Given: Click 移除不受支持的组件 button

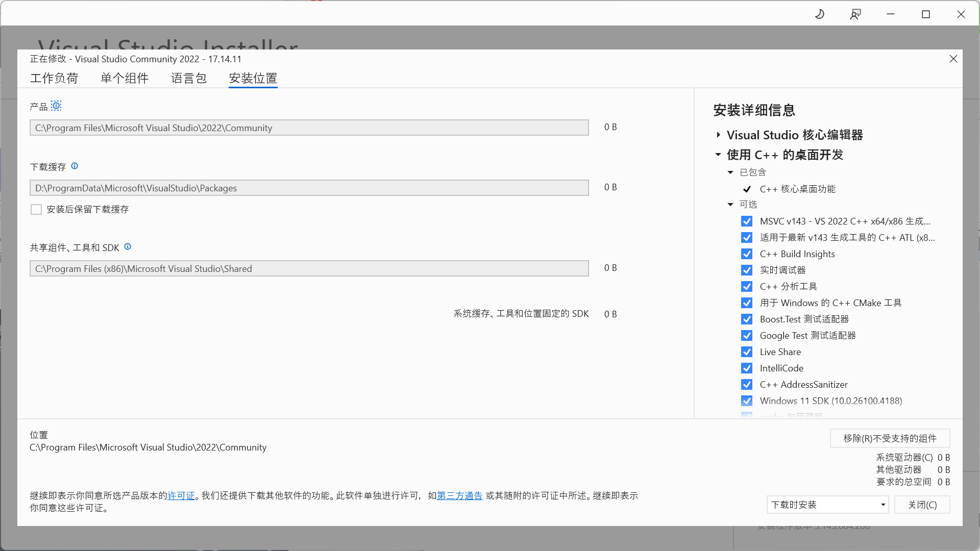Looking at the screenshot, I should 890,438.
